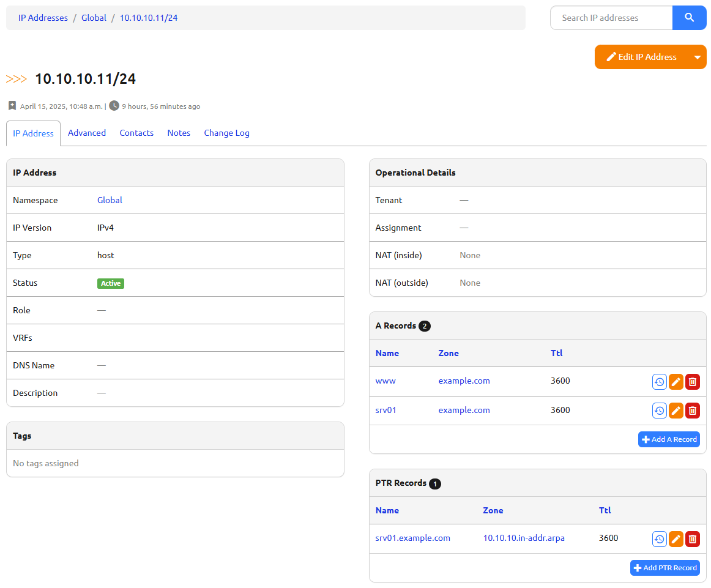Select the Contacts tab
This screenshot has height=588, width=711.
tap(136, 133)
